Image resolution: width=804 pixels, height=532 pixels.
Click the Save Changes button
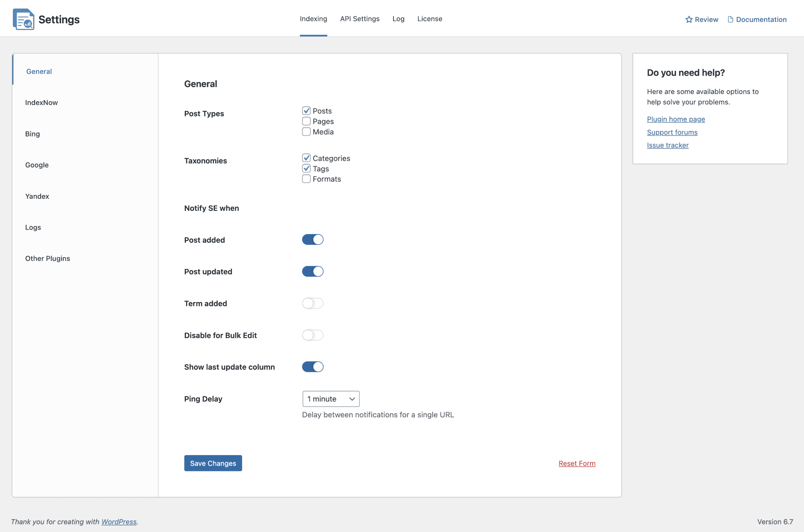212,462
